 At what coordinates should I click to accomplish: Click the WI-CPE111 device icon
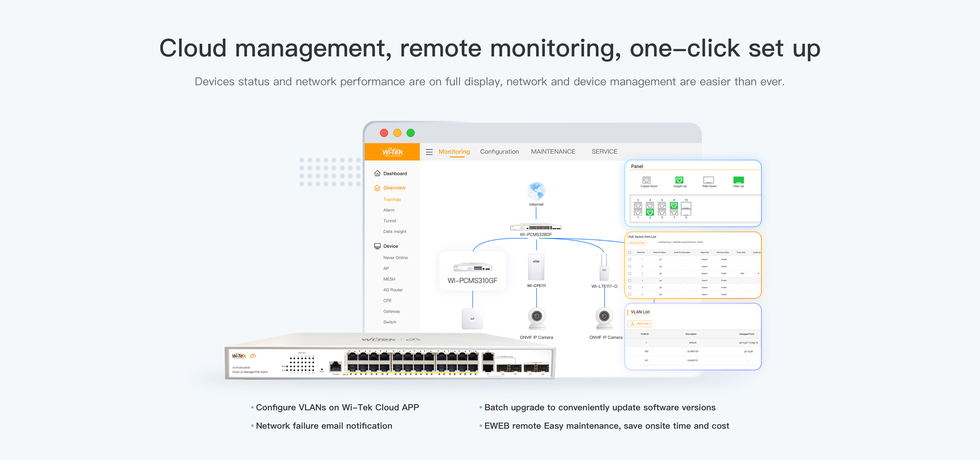(x=536, y=267)
